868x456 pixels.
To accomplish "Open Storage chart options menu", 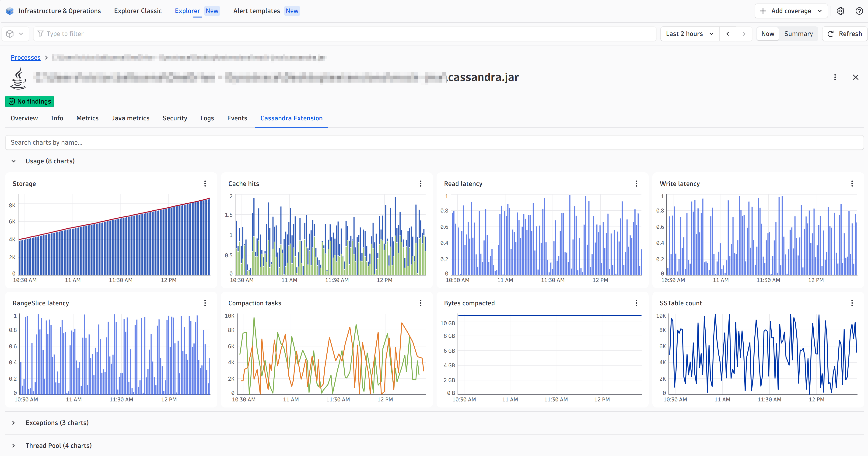I will click(205, 184).
